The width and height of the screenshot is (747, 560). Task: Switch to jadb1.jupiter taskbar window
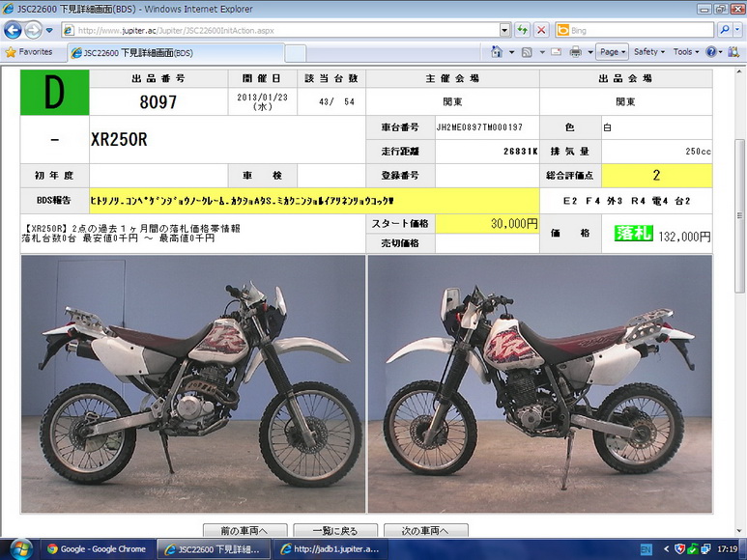[330, 549]
